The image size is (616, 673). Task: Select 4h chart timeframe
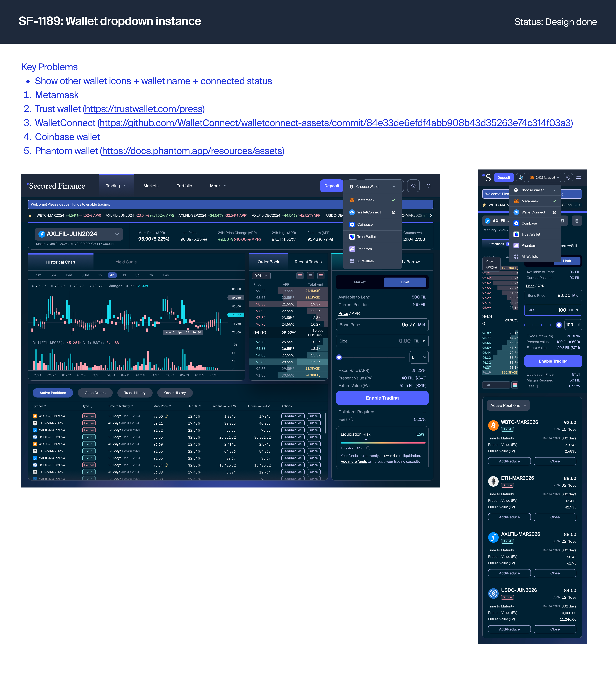click(112, 275)
